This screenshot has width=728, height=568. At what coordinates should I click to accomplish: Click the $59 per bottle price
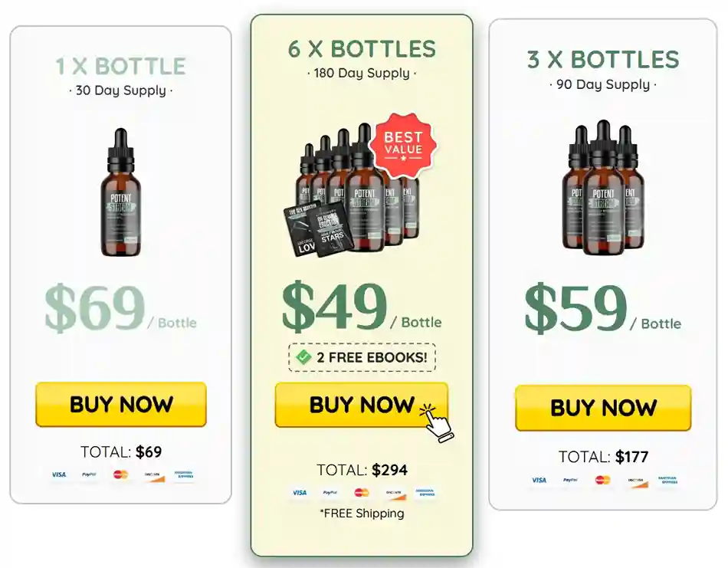coord(602,309)
